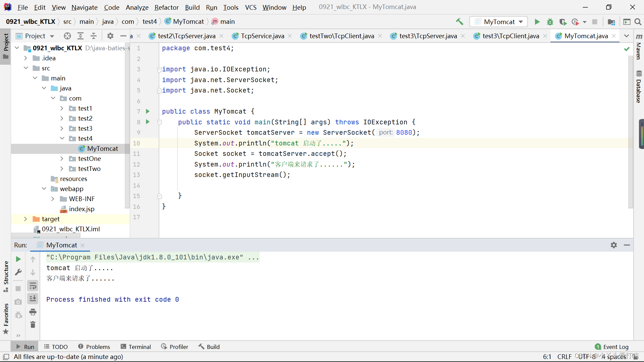Click the run gutter icon beside class MyTomcat

point(148,111)
